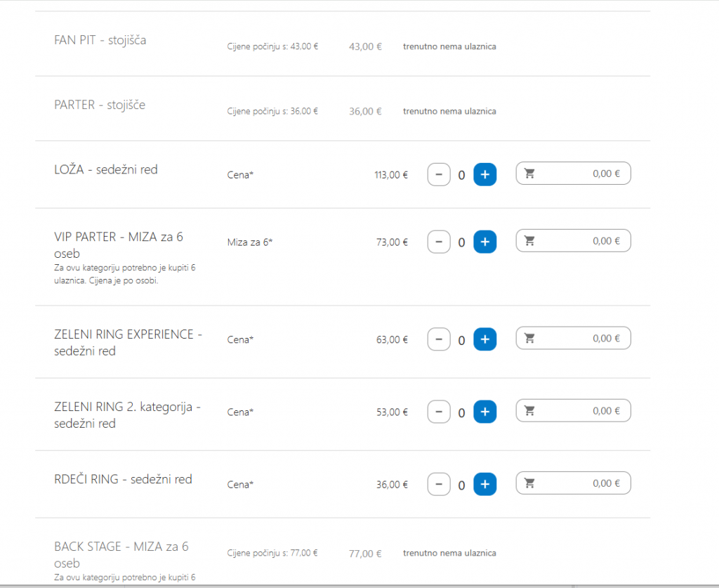Click the cart icon in VIP PARTER row

pos(530,241)
